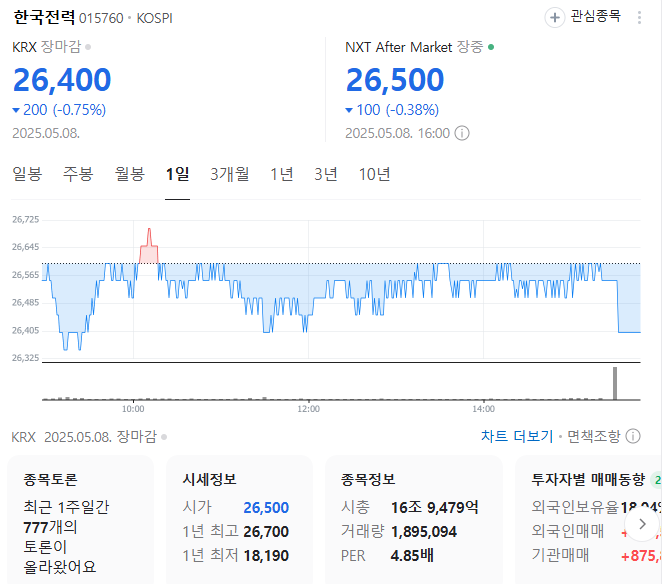Click the red price peak on chart
Screen dimensions: 663x584
(149, 246)
